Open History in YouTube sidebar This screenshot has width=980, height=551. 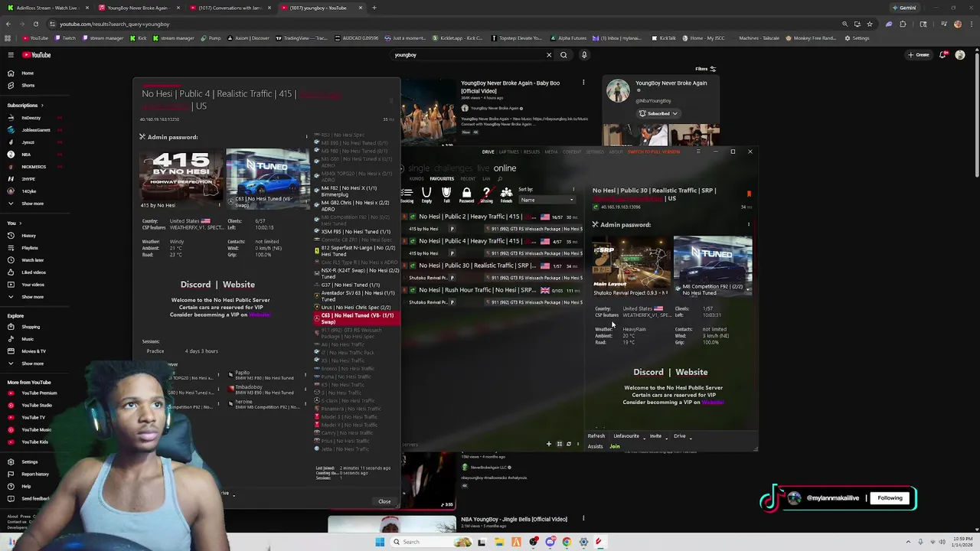[28, 236]
